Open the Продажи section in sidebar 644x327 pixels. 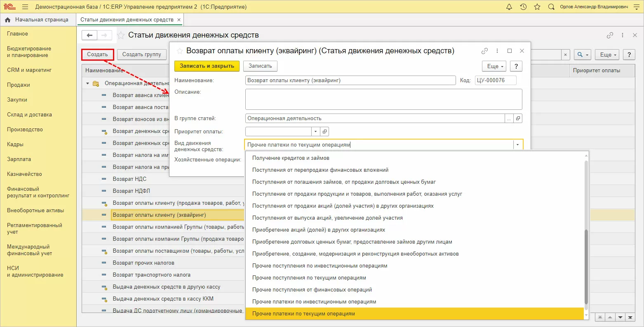19,85
